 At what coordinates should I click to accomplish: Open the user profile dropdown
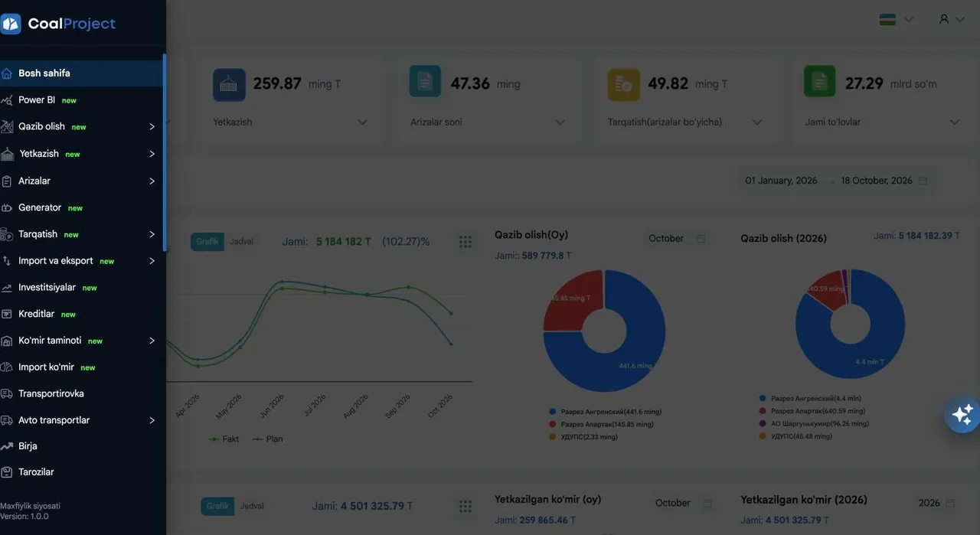[952, 19]
